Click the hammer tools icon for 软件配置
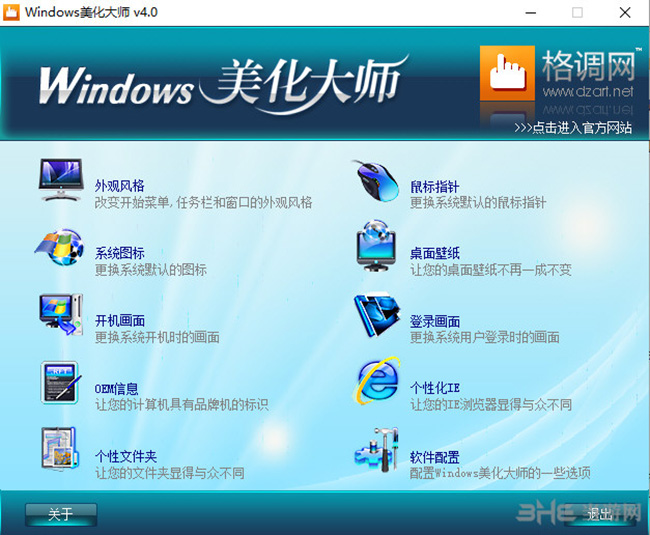The width and height of the screenshot is (650, 535). [x=376, y=450]
